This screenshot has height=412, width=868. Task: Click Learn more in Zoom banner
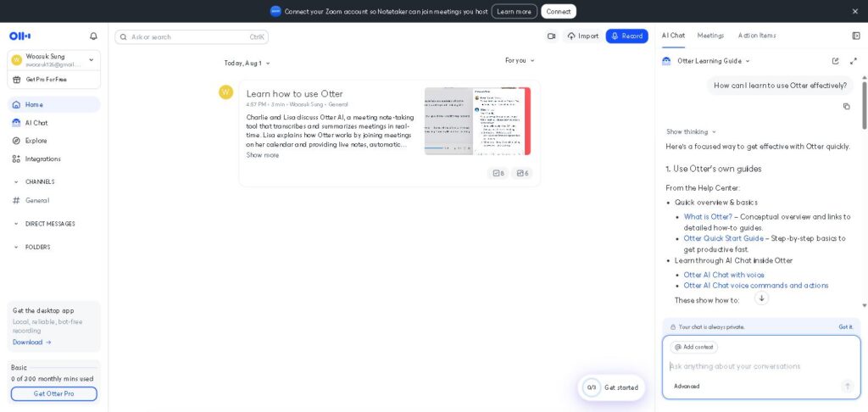point(514,11)
